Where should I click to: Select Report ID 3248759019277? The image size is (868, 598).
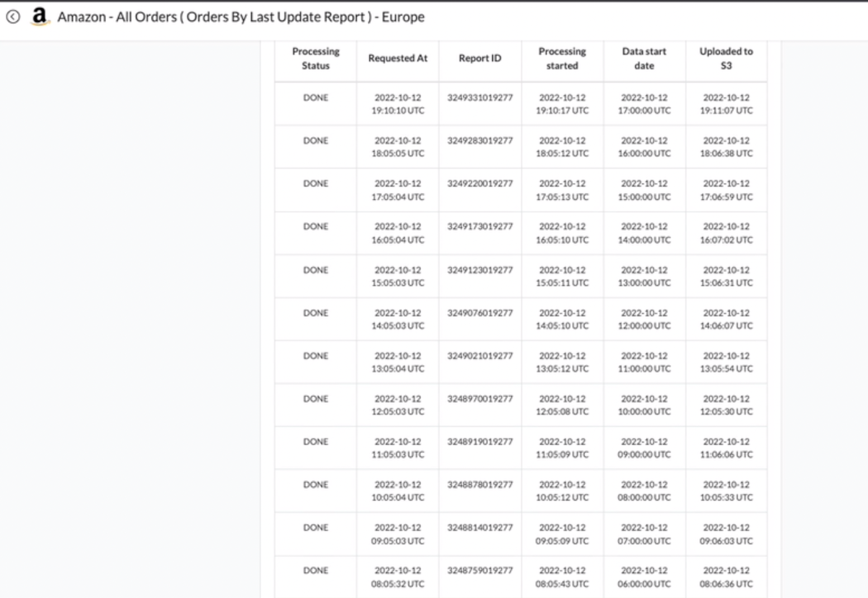(x=480, y=571)
